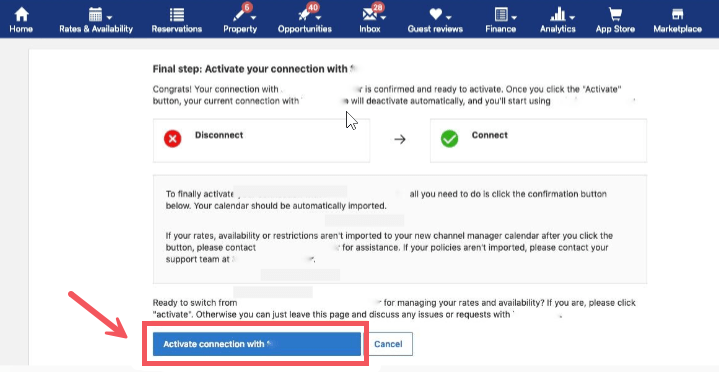This screenshot has height=372, width=719.
Task: Click the Guest reviews heart icon
Action: click(x=435, y=14)
